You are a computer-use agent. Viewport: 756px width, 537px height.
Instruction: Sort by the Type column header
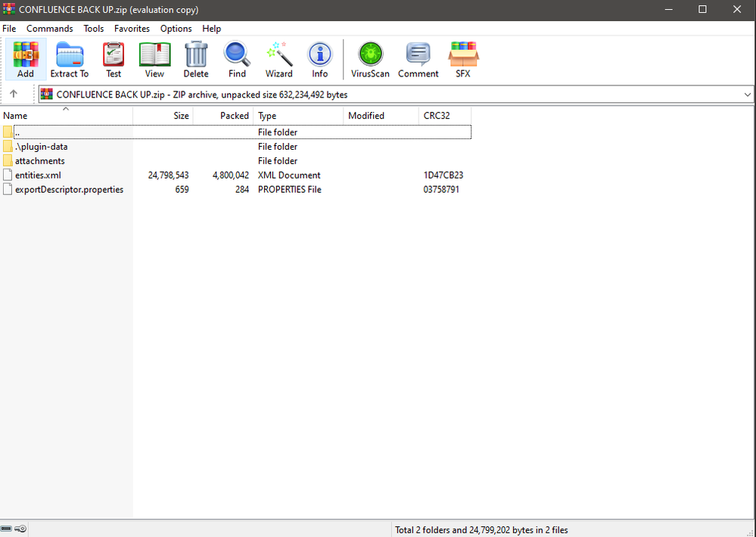click(298, 116)
